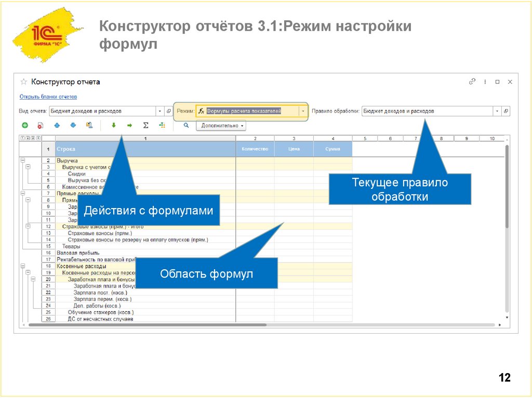532x398 pixels.
Task: Move item up using the blue up arrow
Action: point(57,125)
